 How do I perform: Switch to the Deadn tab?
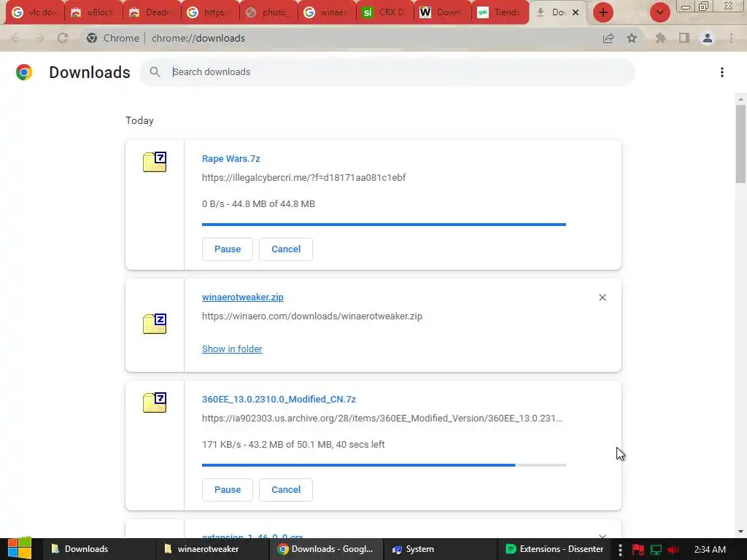[152, 12]
